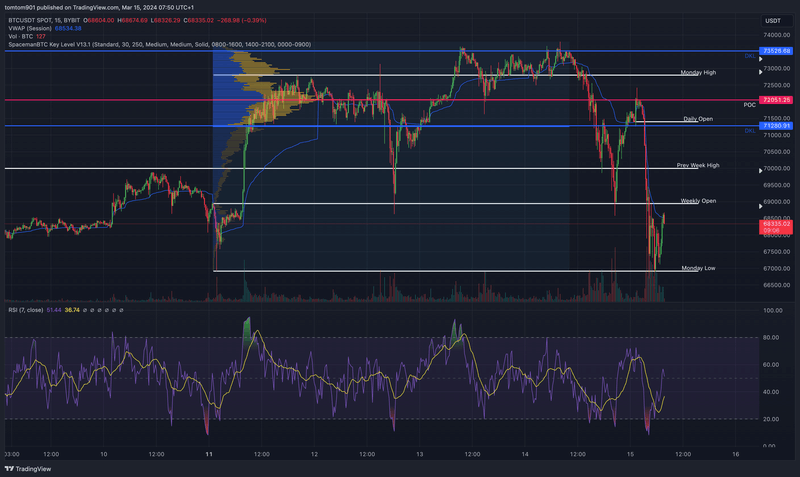Click the DKL label beside 73526.68
800x477 pixels.
[749, 56]
